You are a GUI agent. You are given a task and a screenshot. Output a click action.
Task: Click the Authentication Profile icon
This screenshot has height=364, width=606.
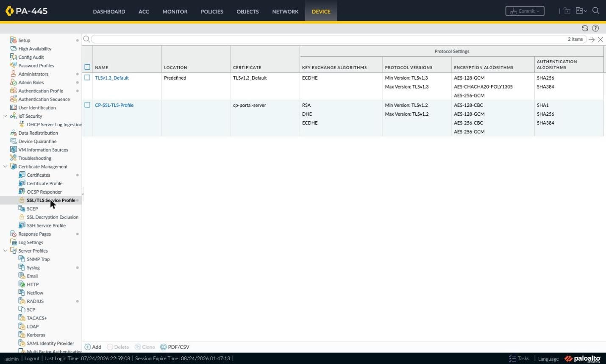coord(13,91)
